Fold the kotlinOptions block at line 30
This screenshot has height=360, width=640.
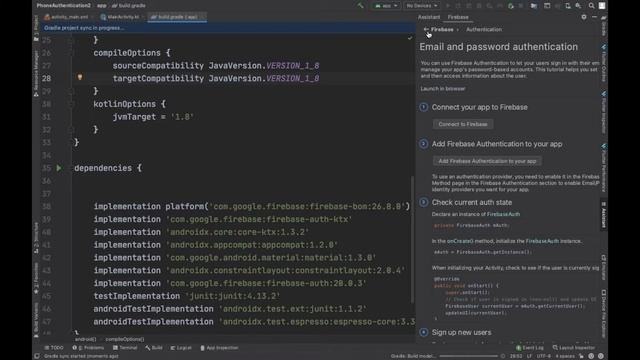pyautogui.click(x=71, y=104)
